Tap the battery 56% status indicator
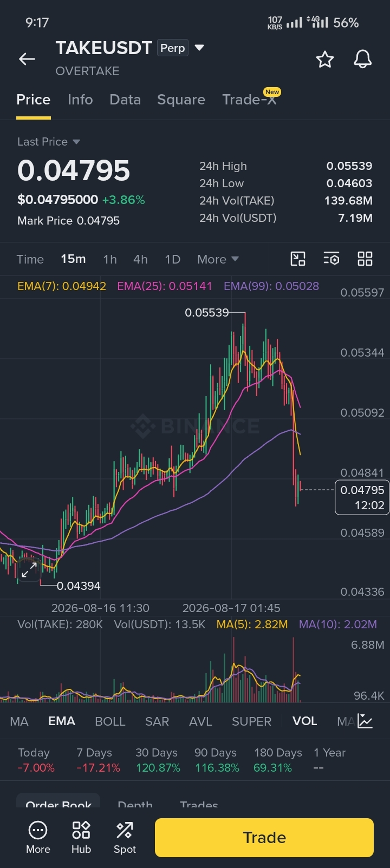The image size is (390, 868). 346,23
